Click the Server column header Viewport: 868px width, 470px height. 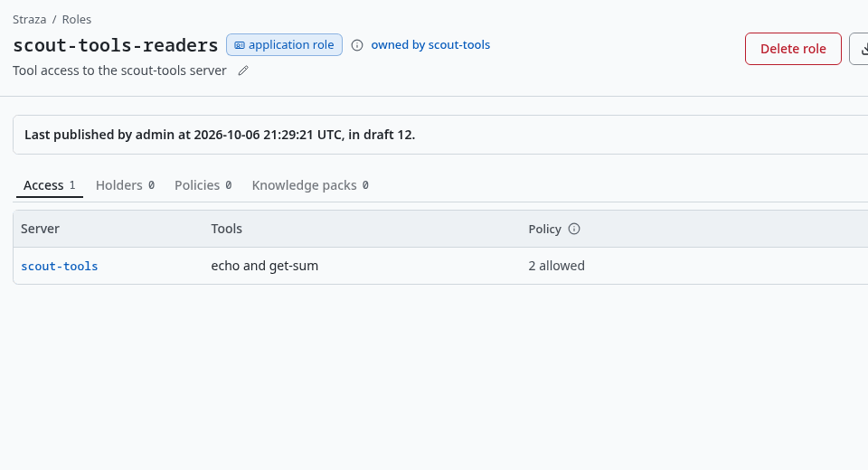click(40, 229)
